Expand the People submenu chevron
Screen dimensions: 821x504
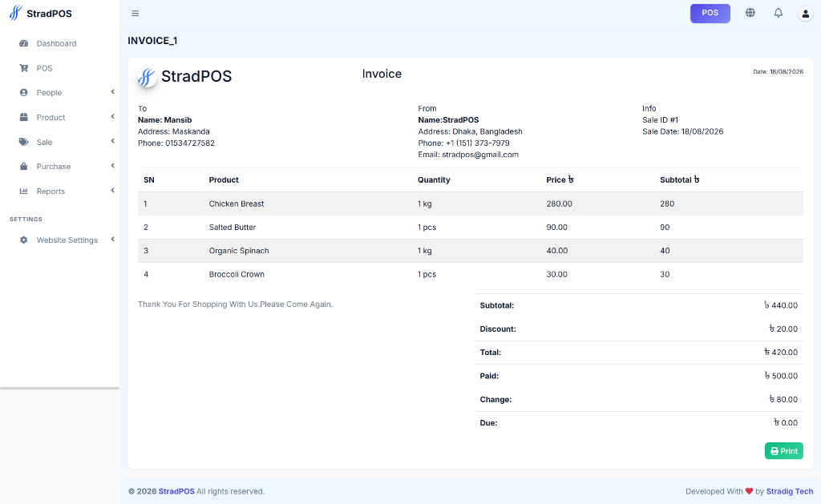coord(112,92)
